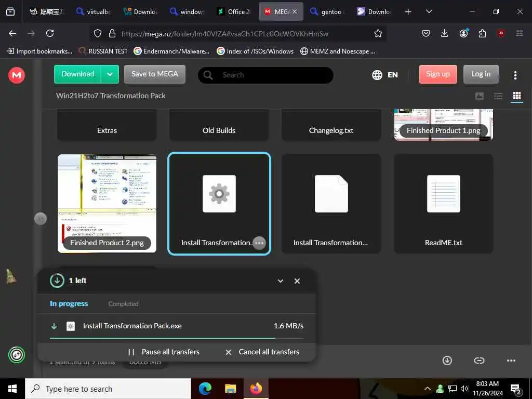Open File Explorer from taskbar
Image resolution: width=532 pixels, height=399 pixels.
[230, 389]
